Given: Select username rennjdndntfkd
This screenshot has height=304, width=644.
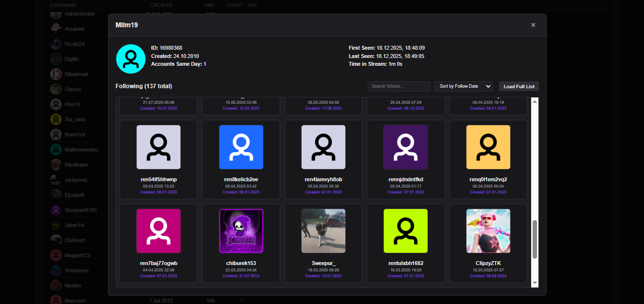Looking at the screenshot, I should pos(406,179).
